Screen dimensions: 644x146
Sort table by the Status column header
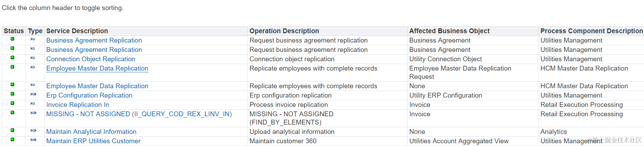pos(14,31)
